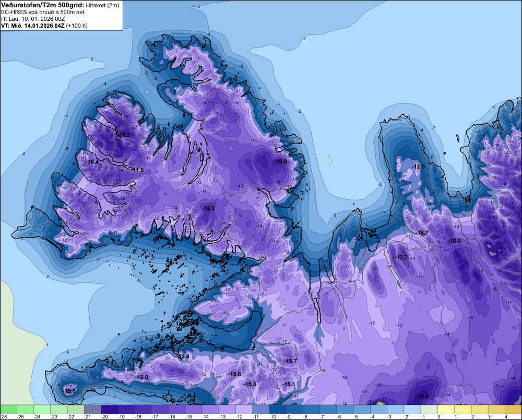The image size is (522, 420).
Task: Click the -12.4 temperature label
Action: point(183,356)
